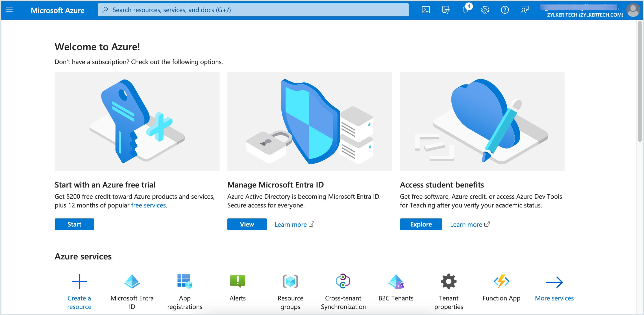
Task: Open Cloud Shell from the top bar
Action: click(x=426, y=10)
